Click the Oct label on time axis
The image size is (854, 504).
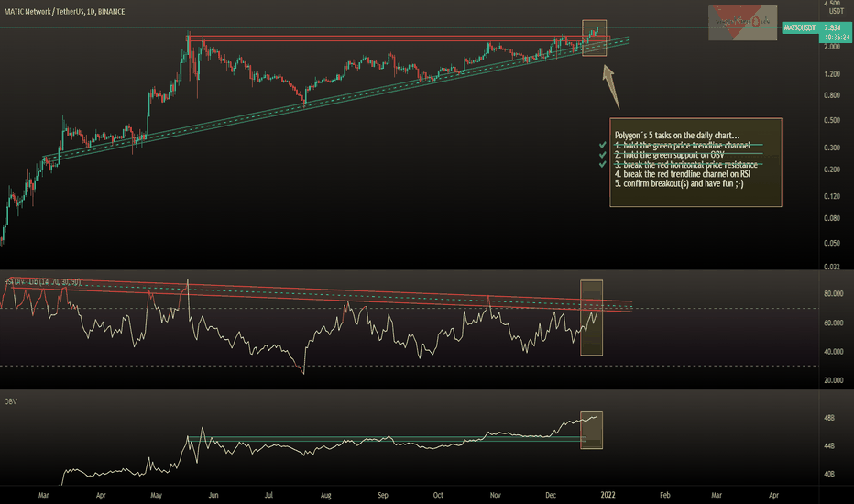438,495
